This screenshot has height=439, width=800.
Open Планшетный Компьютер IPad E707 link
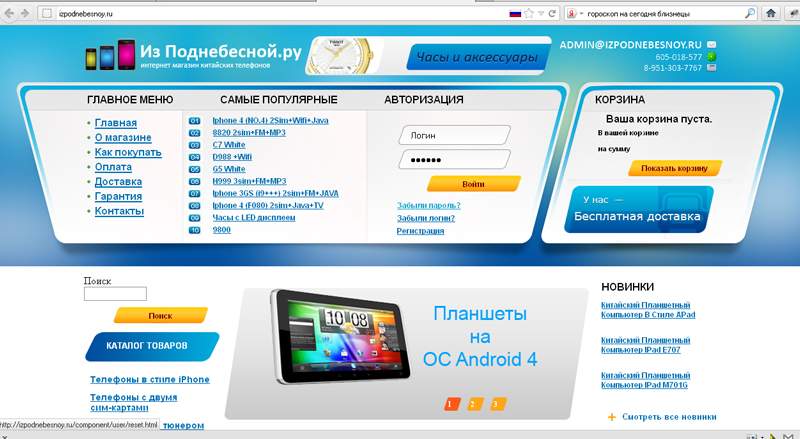pyautogui.click(x=645, y=345)
